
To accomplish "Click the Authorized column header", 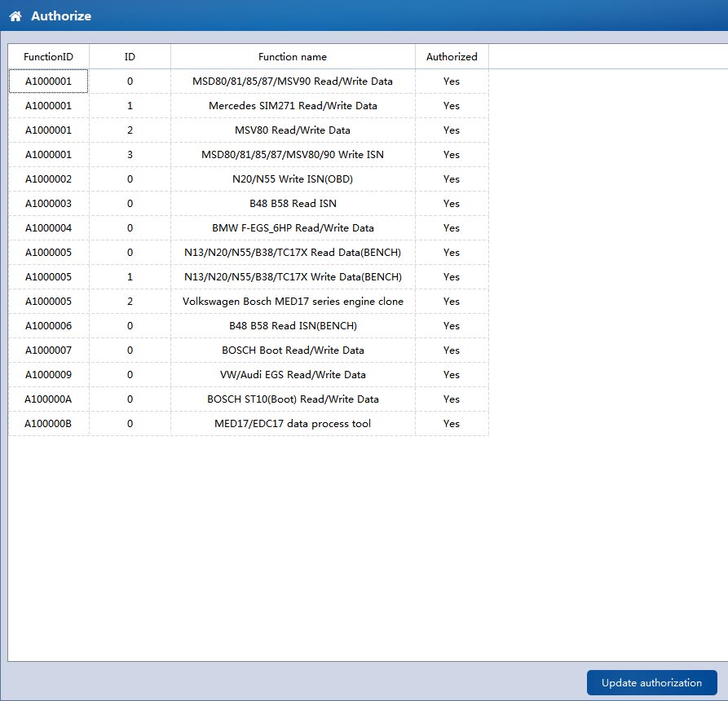I will [452, 57].
